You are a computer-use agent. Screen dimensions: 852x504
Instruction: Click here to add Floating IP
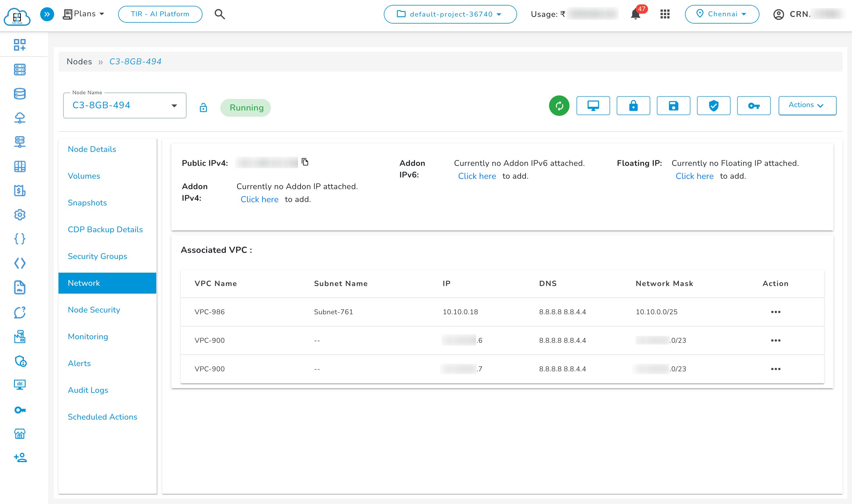[695, 176]
